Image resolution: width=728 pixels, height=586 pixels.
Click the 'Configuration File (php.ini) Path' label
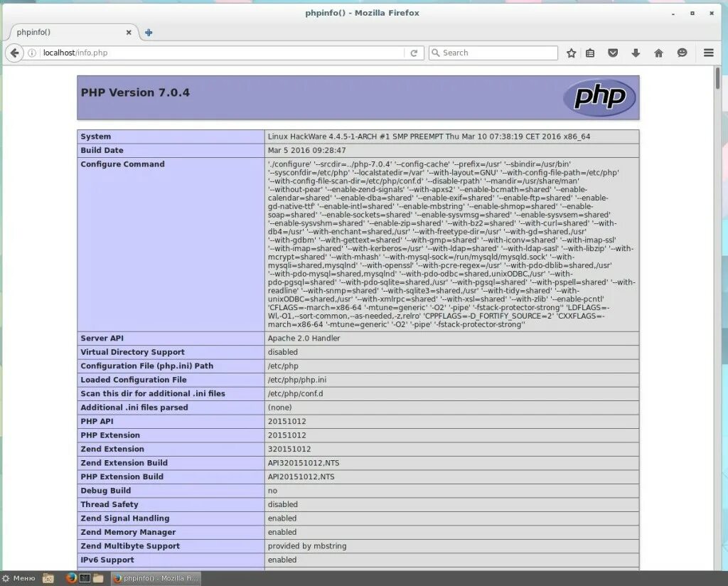coord(146,366)
